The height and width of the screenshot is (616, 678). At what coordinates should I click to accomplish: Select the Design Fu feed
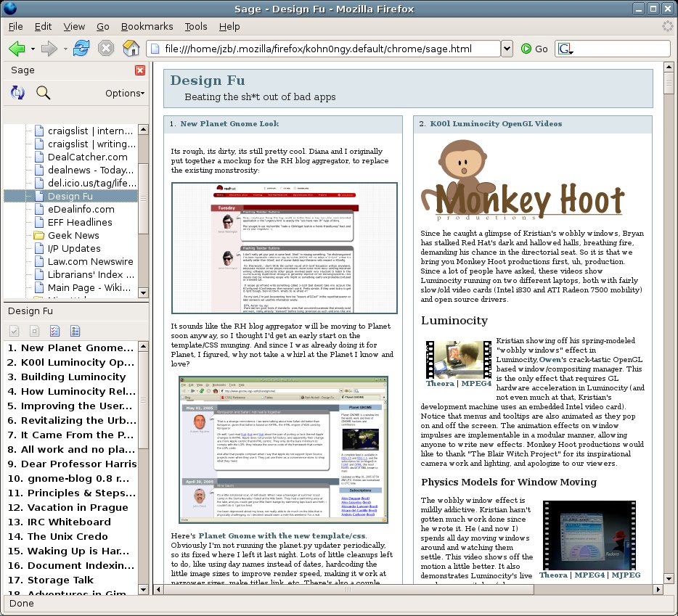point(70,196)
